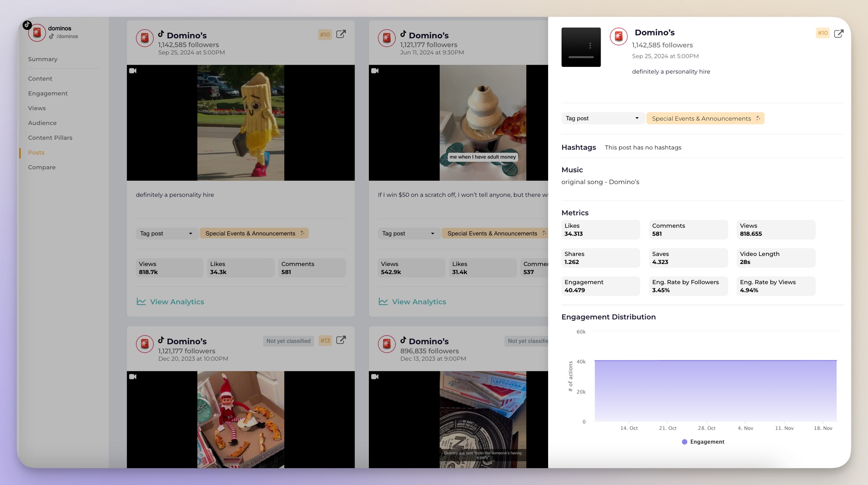Expand Special Events & Announcements tag dropdown
This screenshot has height=485, width=868.
point(705,118)
